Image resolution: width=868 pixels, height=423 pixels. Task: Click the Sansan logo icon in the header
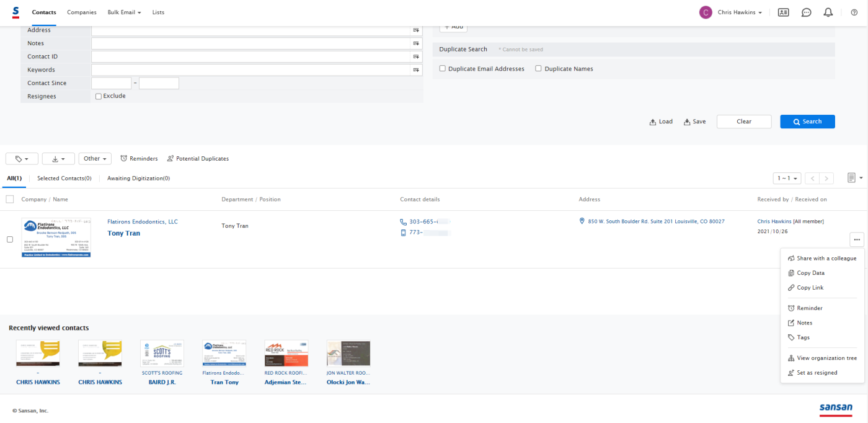coord(15,12)
